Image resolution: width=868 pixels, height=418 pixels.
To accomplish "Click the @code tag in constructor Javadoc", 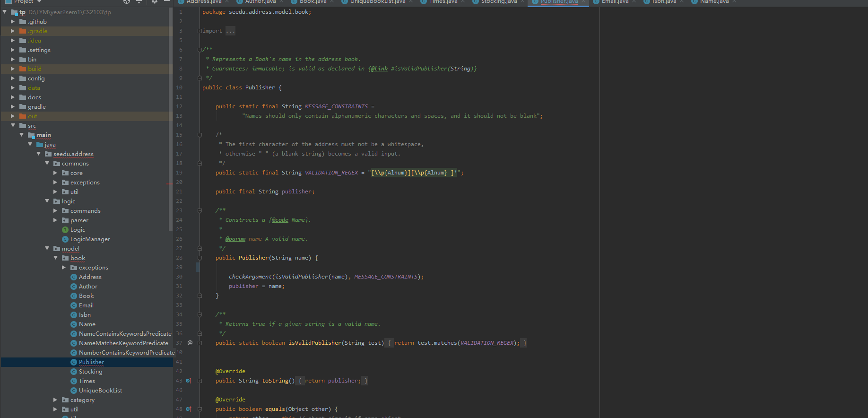I will [280, 220].
